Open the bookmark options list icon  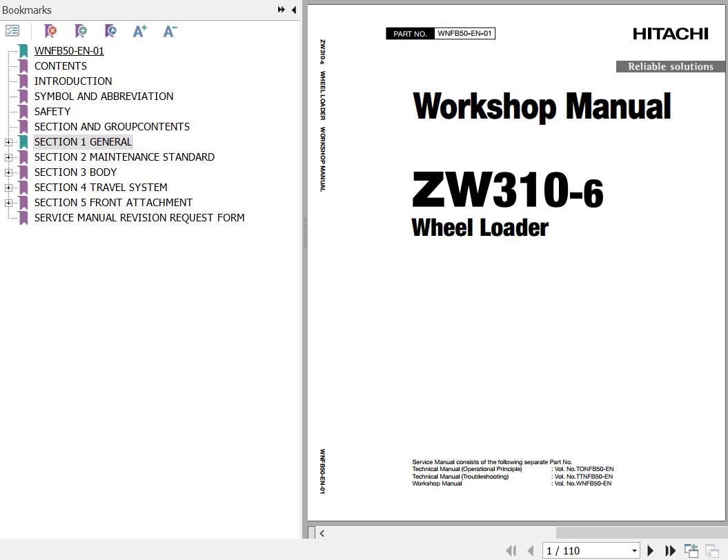pos(12,31)
